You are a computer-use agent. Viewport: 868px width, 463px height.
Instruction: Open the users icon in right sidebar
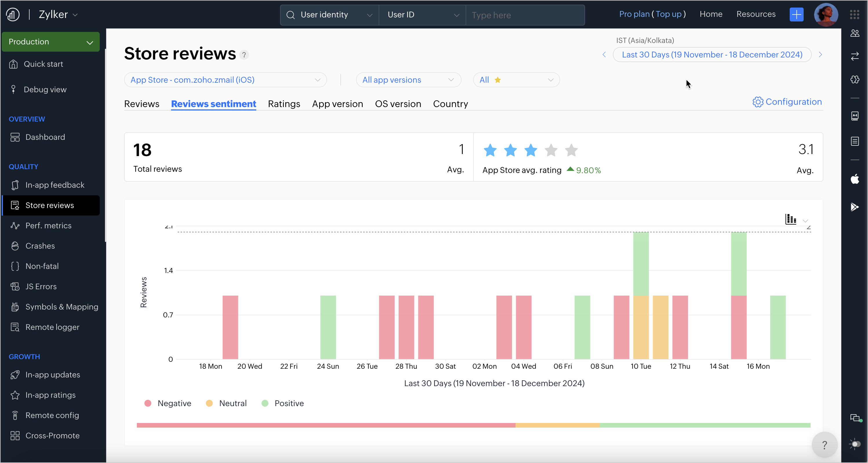[x=855, y=33]
